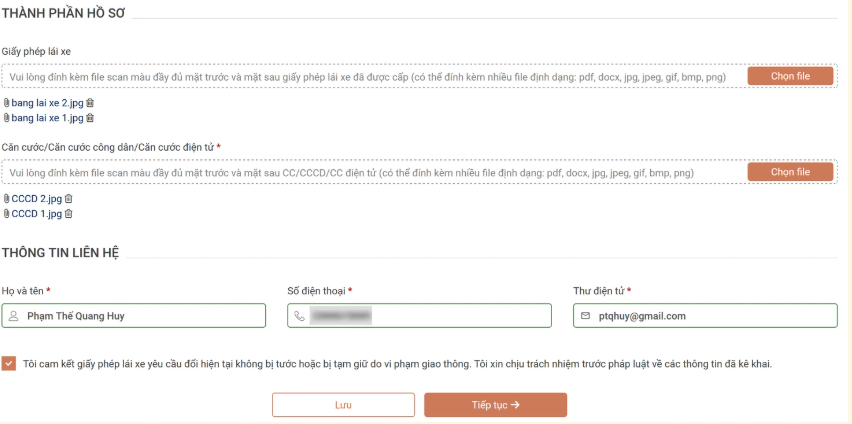Image resolution: width=852 pixels, height=424 pixels.
Task: Click into the Số điện thoại field
Action: (430, 316)
